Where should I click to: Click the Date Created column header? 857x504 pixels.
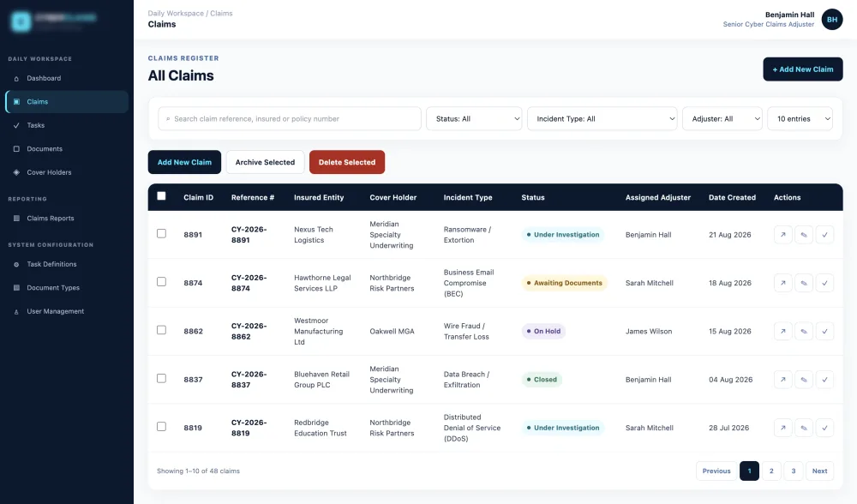point(732,197)
